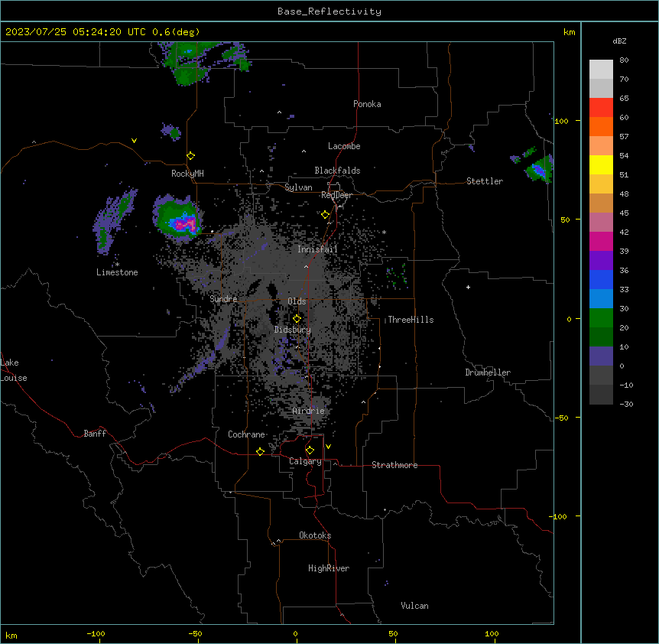Click the yellow V marker east of Calgary
This screenshot has width=659, height=644.
pos(328,447)
